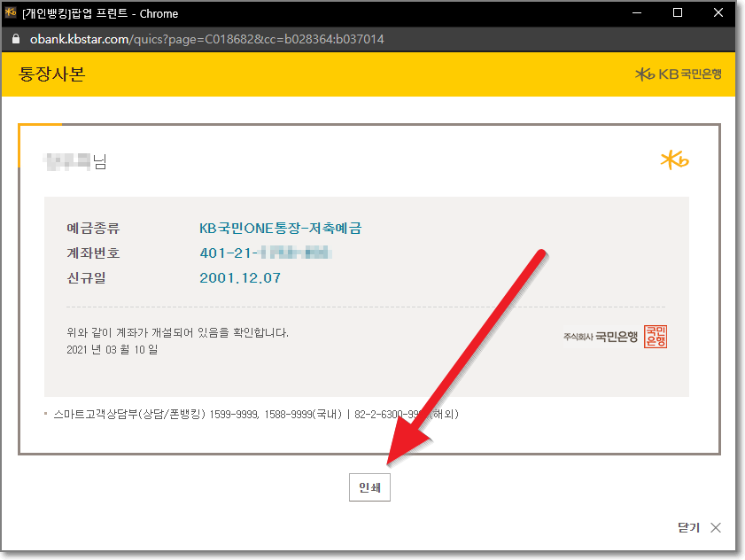Click the obank.kbstar.com URL text
Viewport: 745px width, 560px height.
pyautogui.click(x=206, y=39)
